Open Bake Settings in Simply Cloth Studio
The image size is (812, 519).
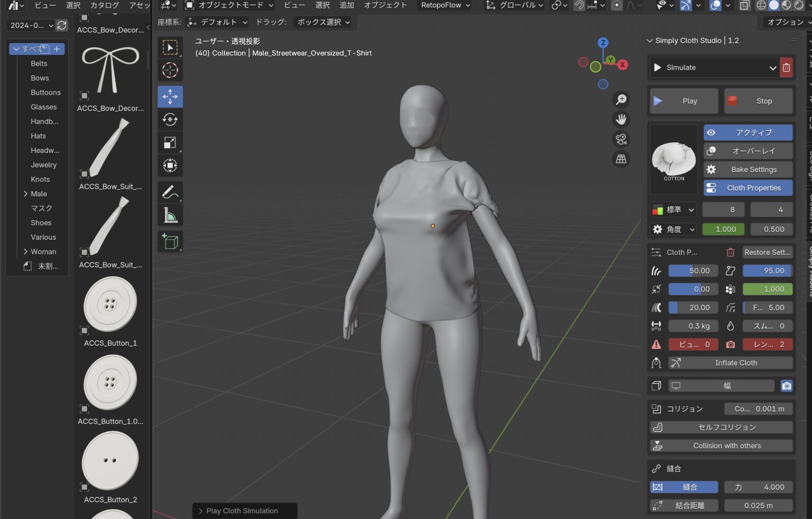(748, 169)
